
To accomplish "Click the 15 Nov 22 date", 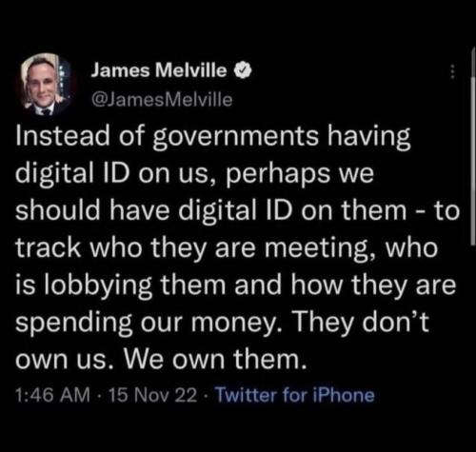I will pos(152,396).
